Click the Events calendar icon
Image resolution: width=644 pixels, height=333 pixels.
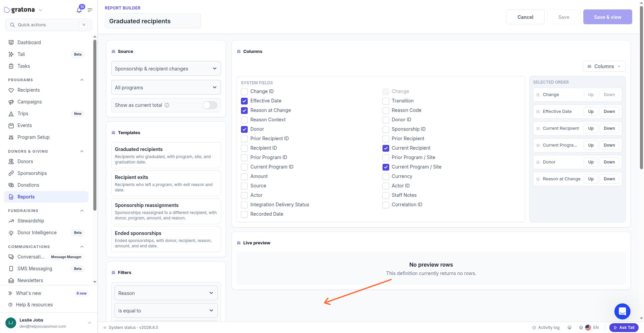tap(11, 125)
